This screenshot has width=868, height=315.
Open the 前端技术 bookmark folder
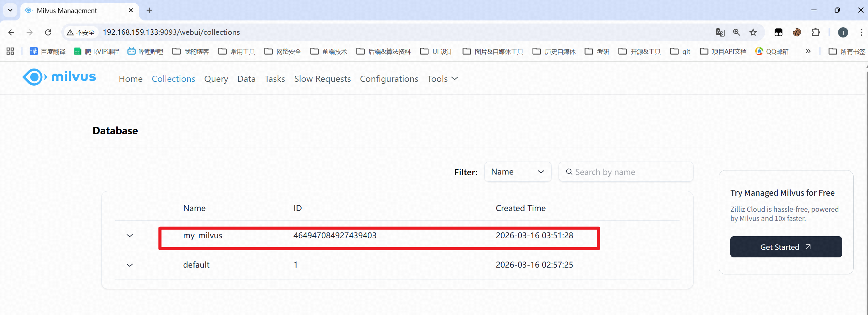tap(329, 51)
